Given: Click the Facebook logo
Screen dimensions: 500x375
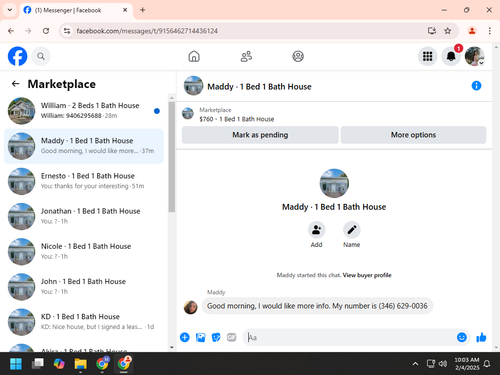Looking at the screenshot, I should (x=17, y=56).
